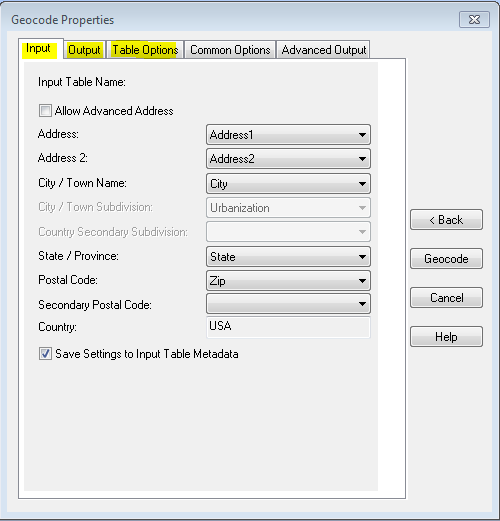This screenshot has height=521, width=500.
Task: Open the Secondary Postal Code dropdown
Action: point(288,304)
